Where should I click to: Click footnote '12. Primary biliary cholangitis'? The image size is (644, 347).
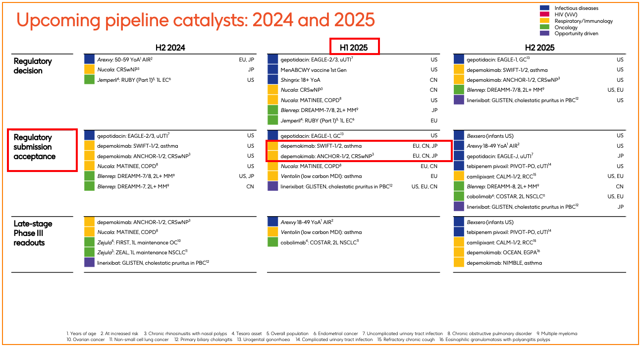203,340
